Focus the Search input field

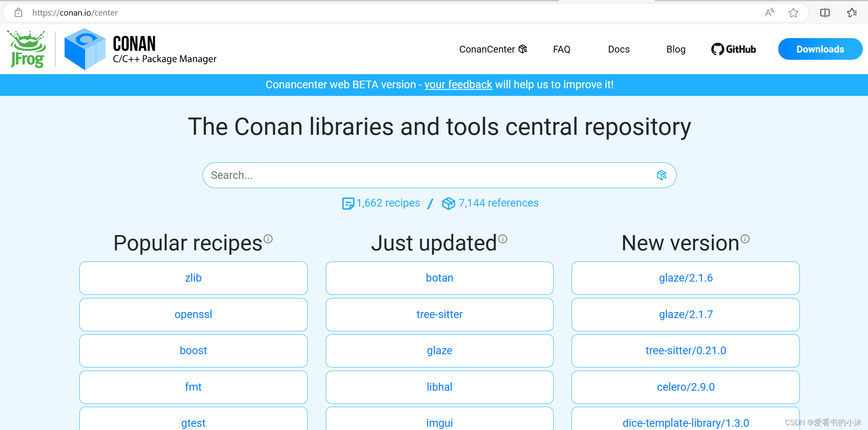(x=439, y=175)
